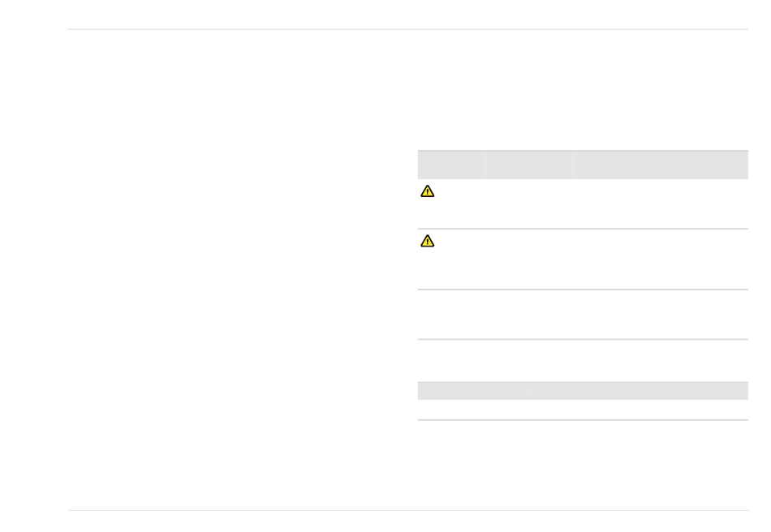Click the last column cell in first warning row
Screen dimensions: 771x532
[661, 204]
